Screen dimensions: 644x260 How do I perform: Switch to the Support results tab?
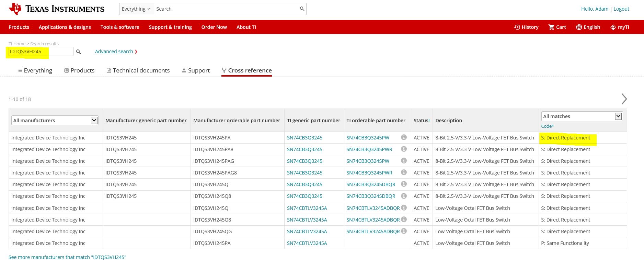(x=196, y=70)
